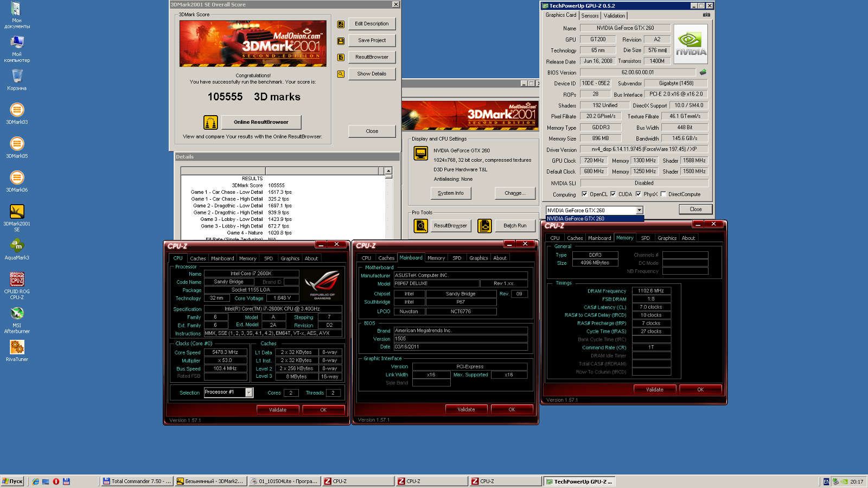Click the Pro Tools ResultBrowser magnifier icon
868x488 pixels.
420,226
